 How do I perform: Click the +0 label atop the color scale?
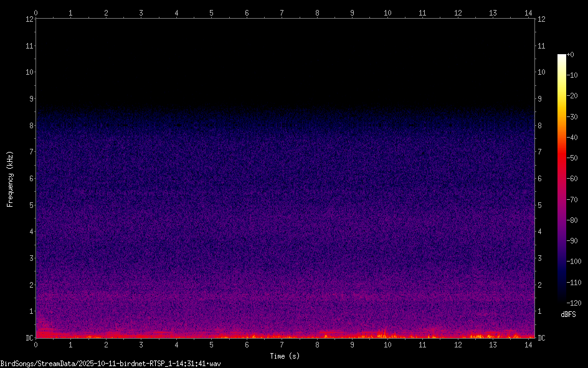(571, 55)
